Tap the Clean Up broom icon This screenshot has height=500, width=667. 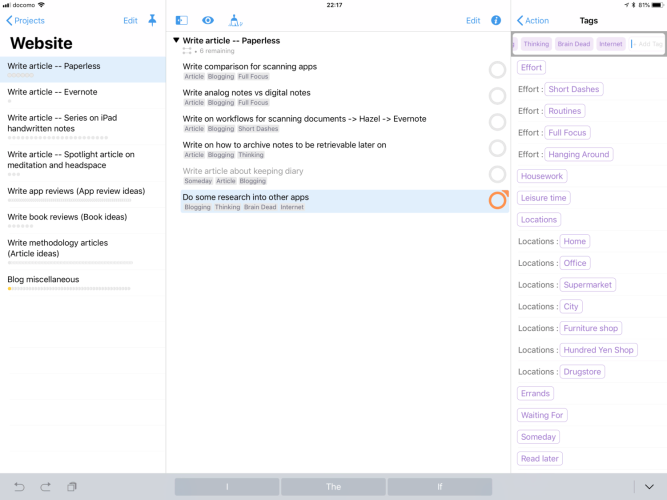[235, 20]
